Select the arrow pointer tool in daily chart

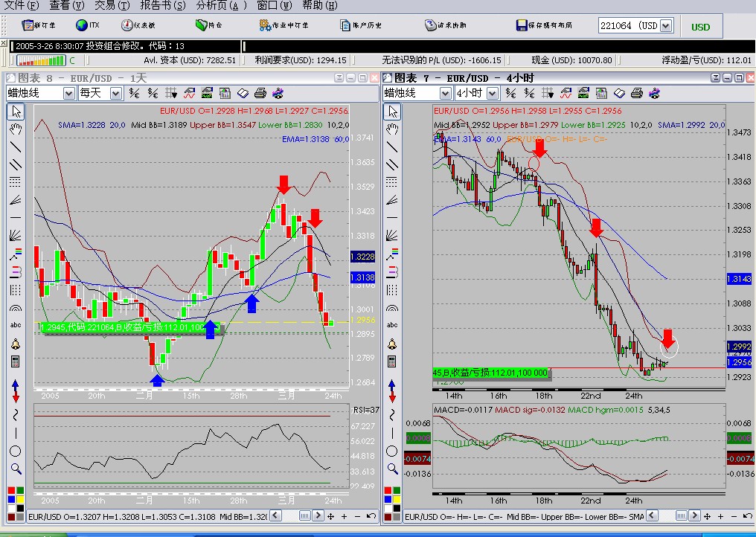[x=16, y=112]
